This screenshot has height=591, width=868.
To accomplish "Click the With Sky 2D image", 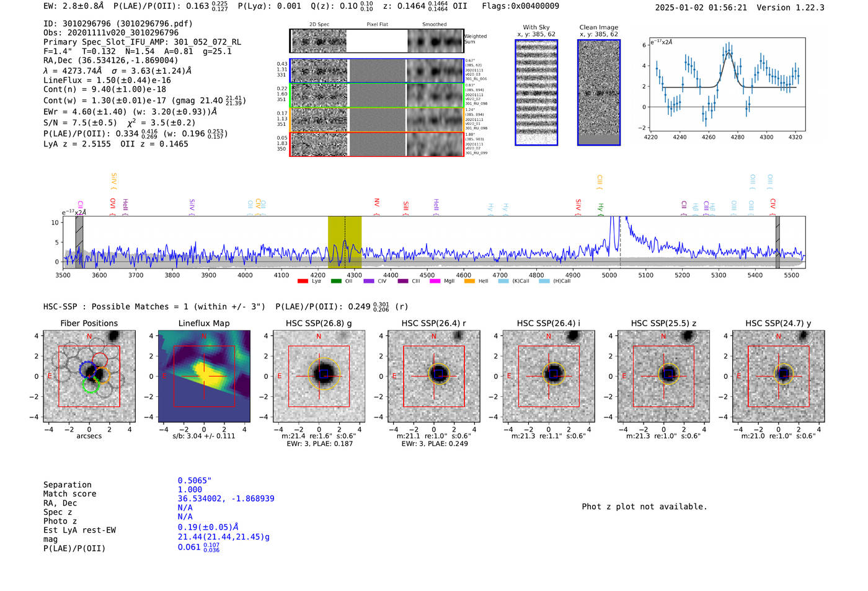I will [x=536, y=92].
